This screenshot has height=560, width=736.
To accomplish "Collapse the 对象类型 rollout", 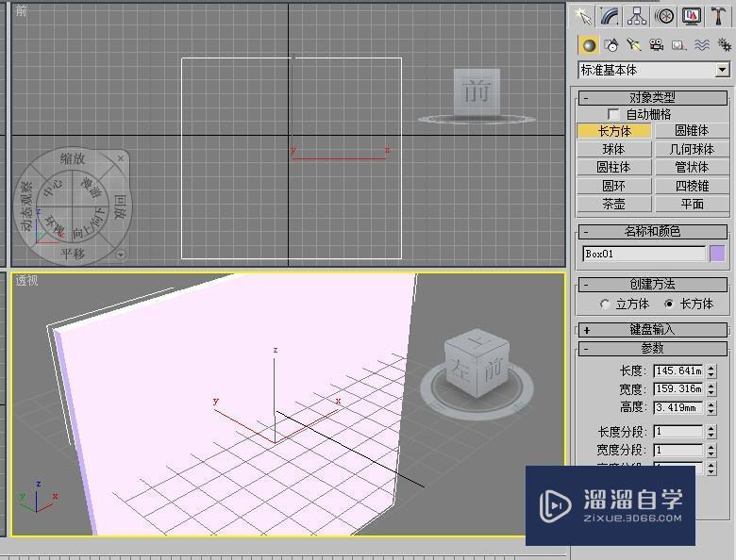I will click(652, 97).
